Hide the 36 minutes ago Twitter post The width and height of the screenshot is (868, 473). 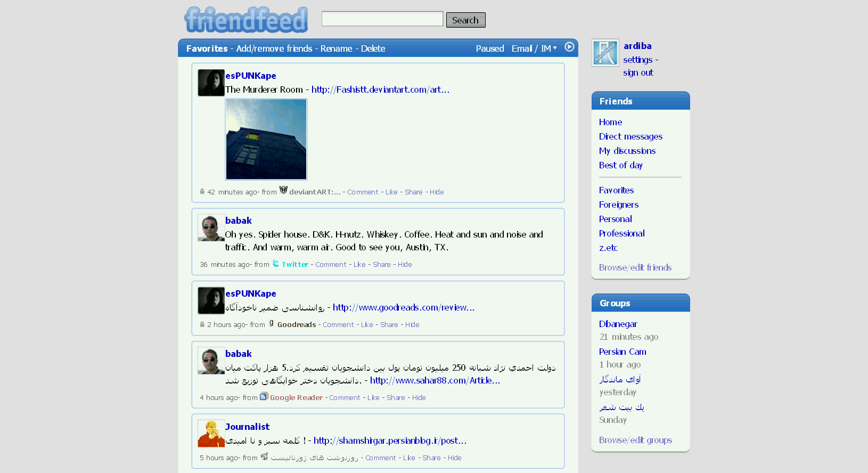[x=405, y=265]
